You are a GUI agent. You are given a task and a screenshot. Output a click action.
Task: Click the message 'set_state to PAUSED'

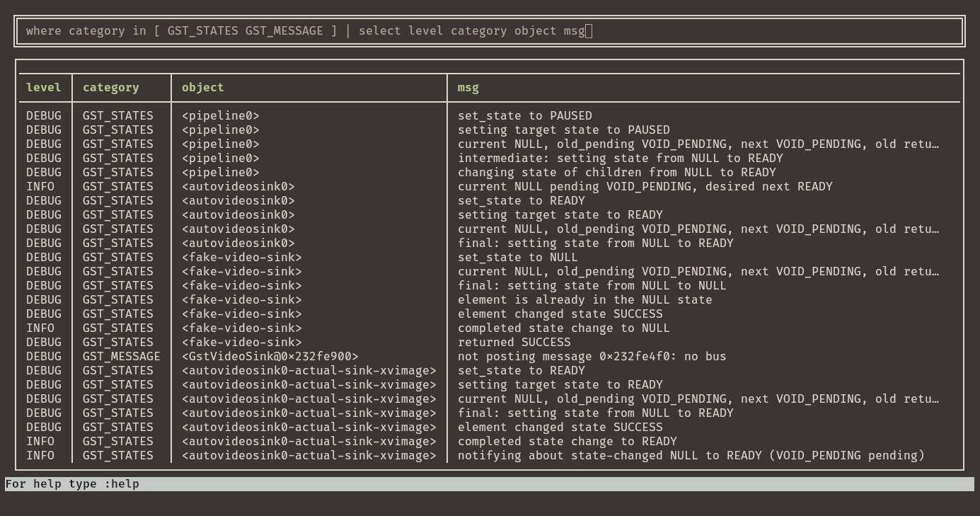525,116
